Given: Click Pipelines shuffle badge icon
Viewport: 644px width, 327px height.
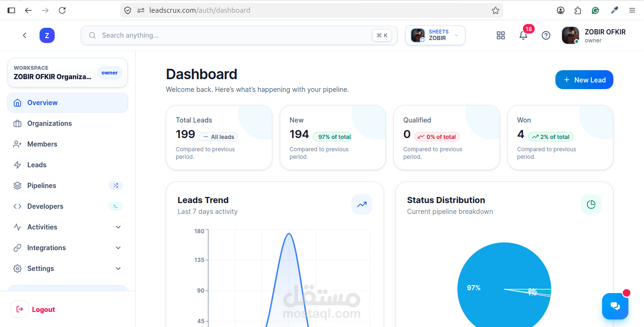Looking at the screenshot, I should pos(115,186).
